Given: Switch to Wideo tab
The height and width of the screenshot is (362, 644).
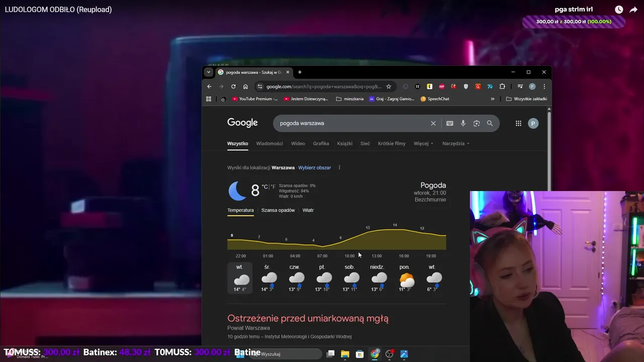Looking at the screenshot, I should click(298, 143).
